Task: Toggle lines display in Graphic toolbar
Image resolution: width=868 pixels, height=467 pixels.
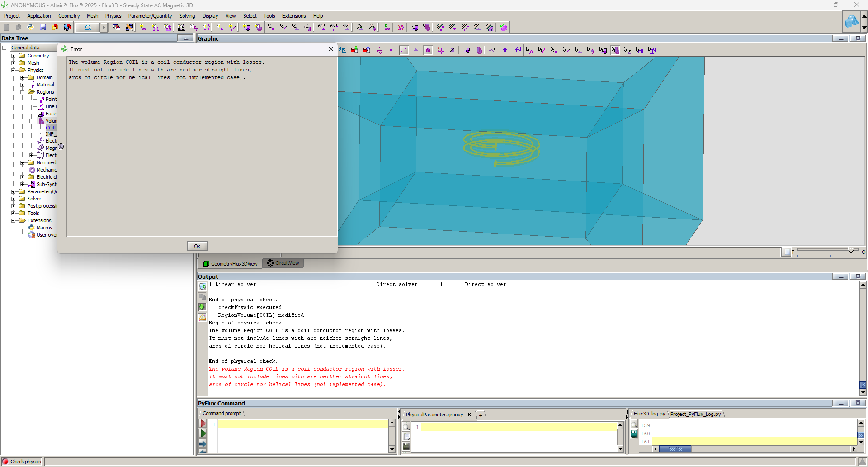Action: [x=404, y=50]
